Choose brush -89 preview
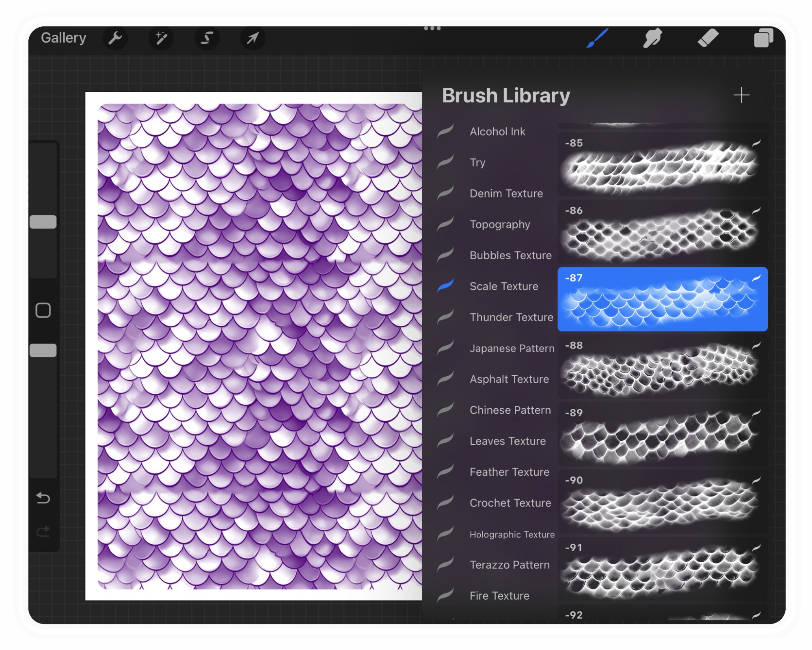The image size is (812, 650). coord(662,434)
